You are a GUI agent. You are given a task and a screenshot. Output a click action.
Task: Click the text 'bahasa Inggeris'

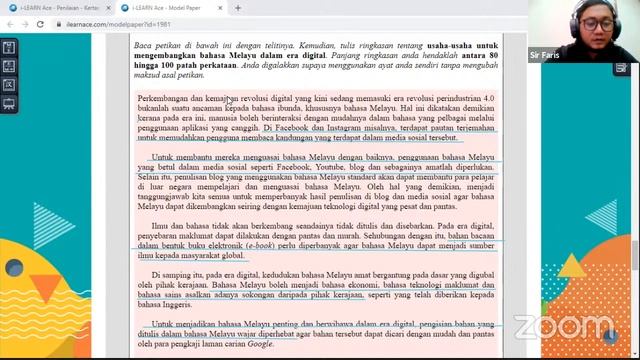tap(164, 304)
